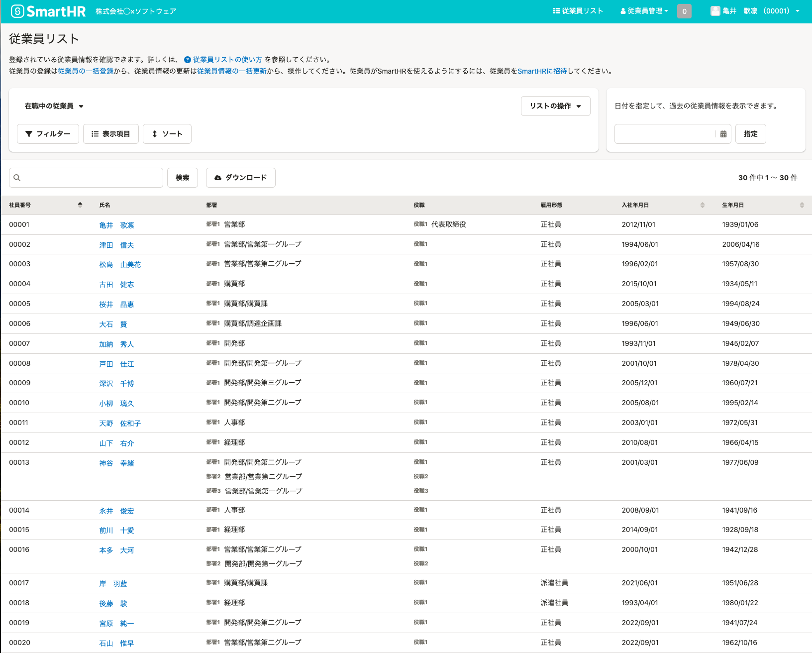
Task: Open employee 亀井 歌凛 in the list
Action: pyautogui.click(x=116, y=225)
